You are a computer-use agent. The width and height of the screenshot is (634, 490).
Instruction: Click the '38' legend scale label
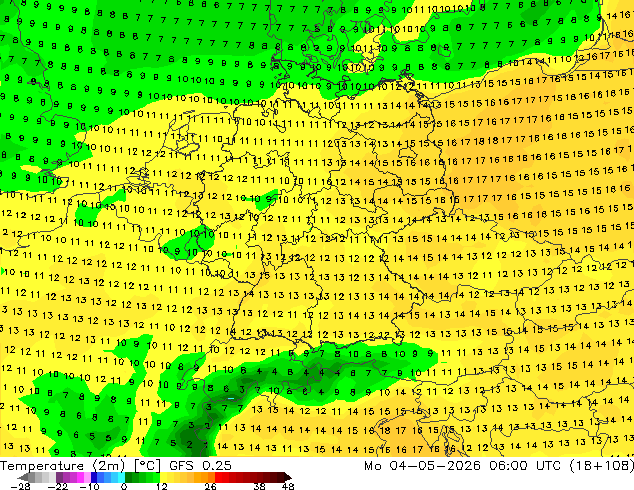tap(260, 486)
